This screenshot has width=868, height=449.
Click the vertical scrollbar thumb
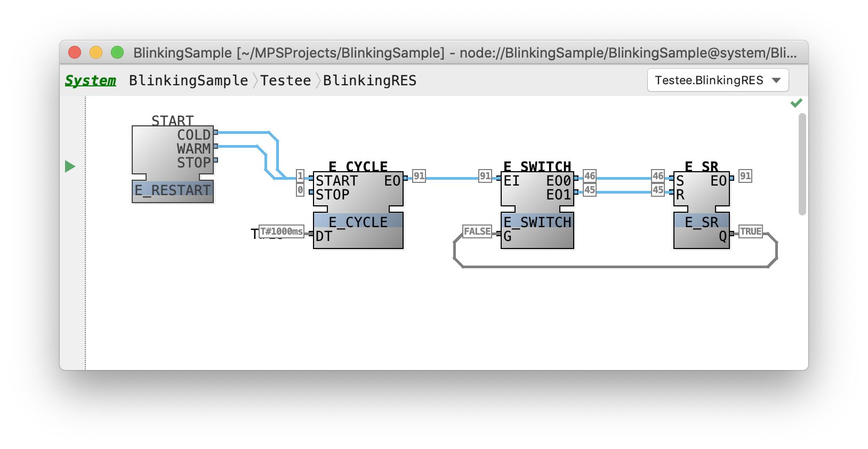click(802, 164)
